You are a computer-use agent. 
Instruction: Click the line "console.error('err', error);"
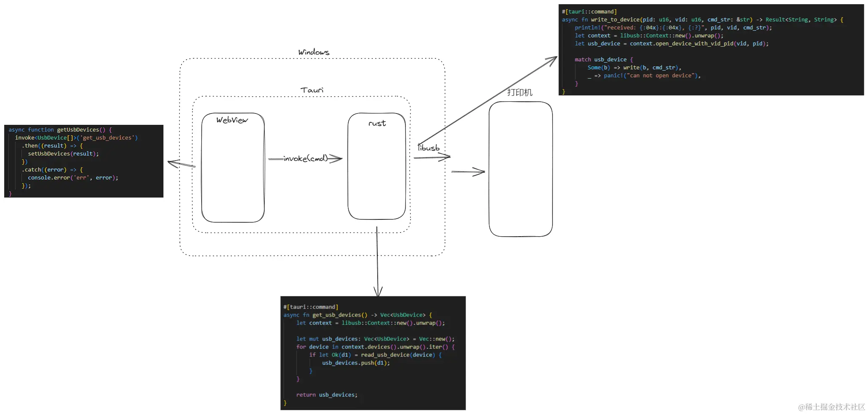click(x=73, y=178)
